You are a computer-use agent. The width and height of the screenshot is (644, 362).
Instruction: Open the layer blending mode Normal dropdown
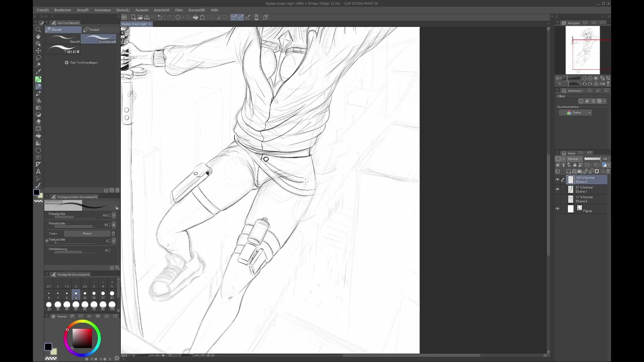(575, 159)
